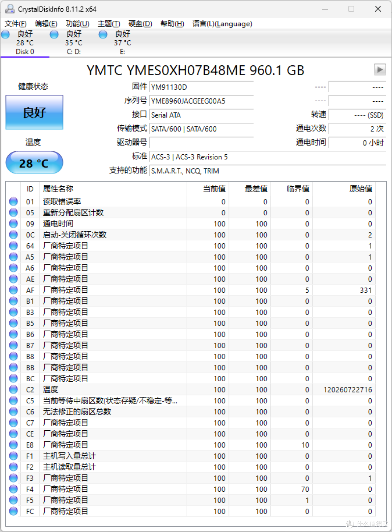Click status icon for attribute BB
This screenshot has width=392, height=532.
tap(13, 367)
